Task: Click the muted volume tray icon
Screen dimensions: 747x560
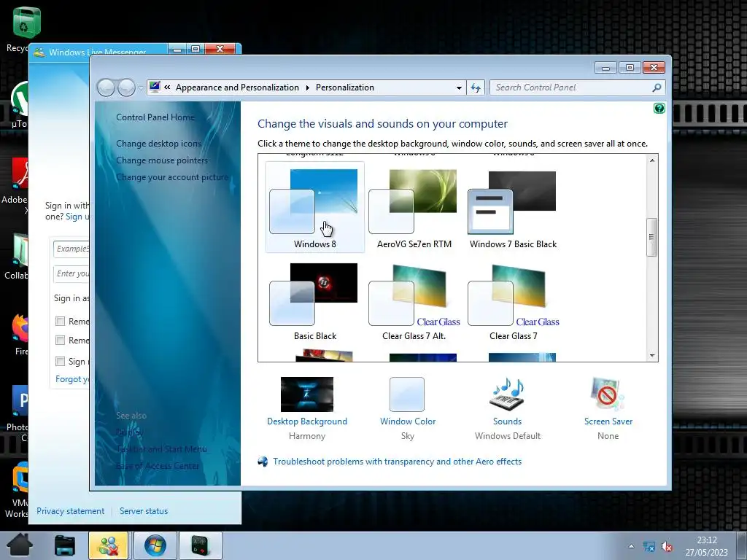Action: tap(667, 547)
